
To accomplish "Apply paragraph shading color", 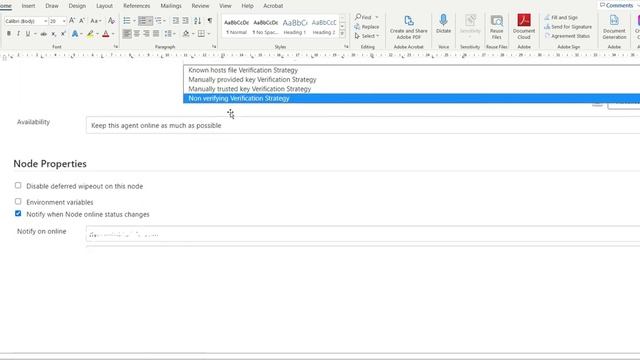I will 186,33.
